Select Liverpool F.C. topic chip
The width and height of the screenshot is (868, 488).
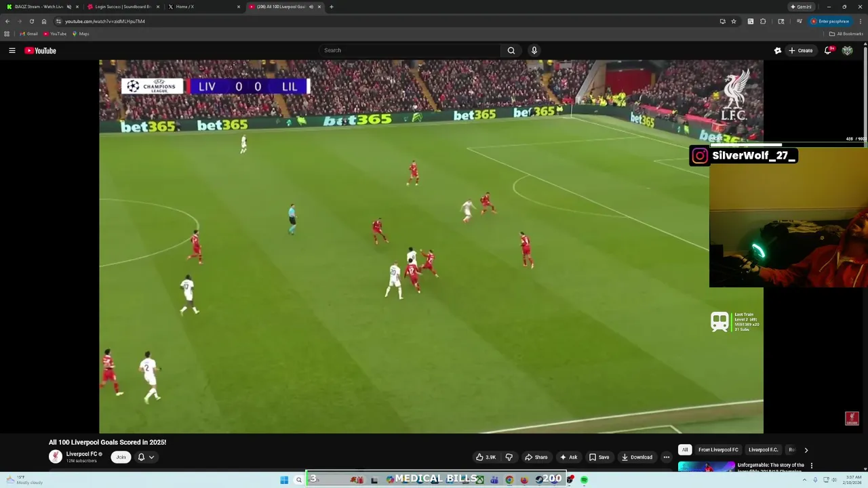[763, 450]
